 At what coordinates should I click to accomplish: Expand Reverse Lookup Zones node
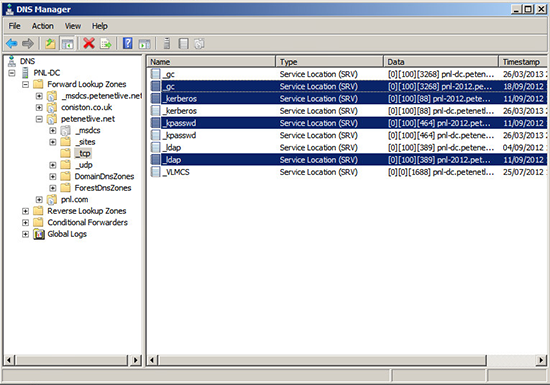click(x=25, y=211)
